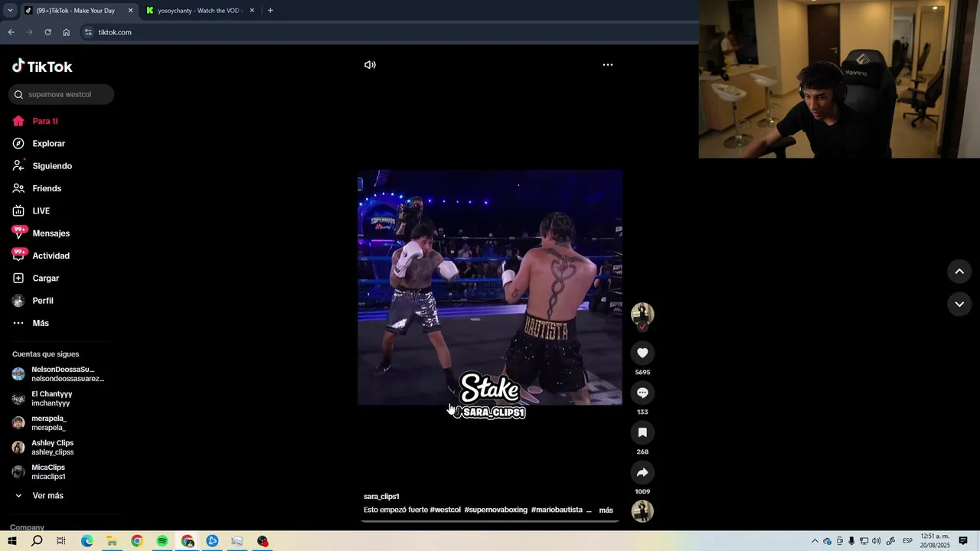Go to next video with down arrow
Image resolution: width=980 pixels, height=551 pixels.
coord(959,304)
